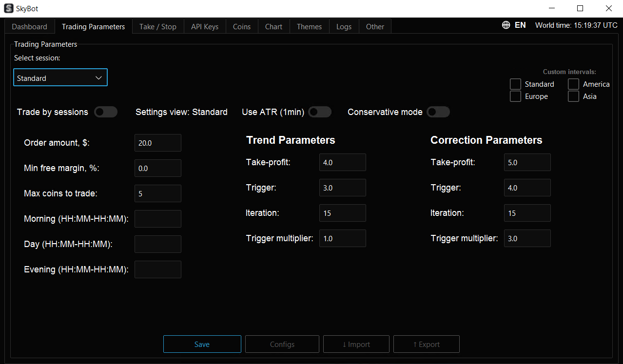Close the SkyBot window
Screen dimensions: 623x364
coord(608,8)
